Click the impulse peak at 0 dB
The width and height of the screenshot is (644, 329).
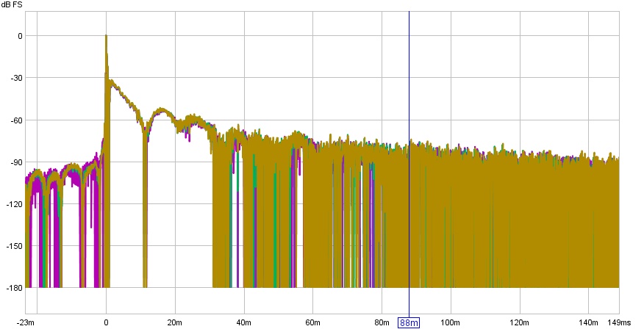tap(106, 35)
